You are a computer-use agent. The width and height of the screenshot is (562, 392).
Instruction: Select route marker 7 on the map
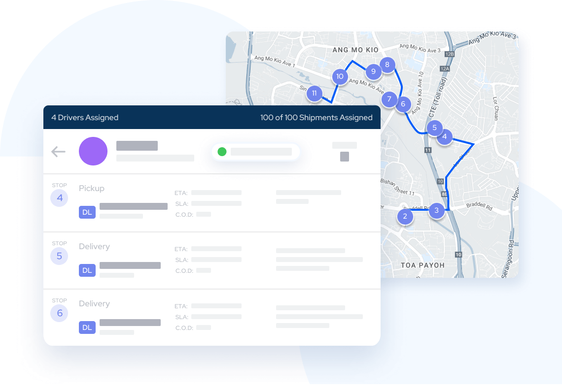click(389, 99)
